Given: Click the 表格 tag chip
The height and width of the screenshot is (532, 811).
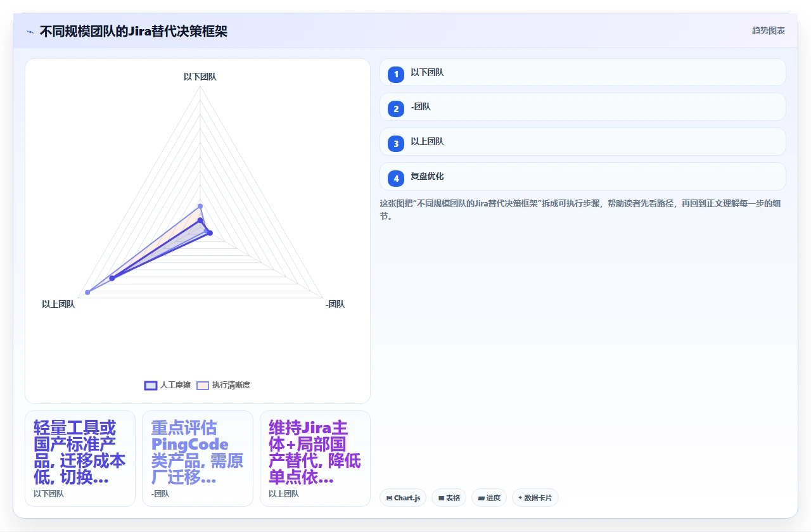Looking at the screenshot, I should click(x=449, y=498).
